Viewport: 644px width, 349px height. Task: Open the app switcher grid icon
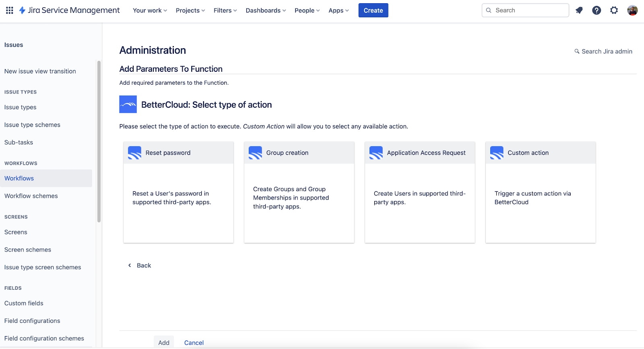point(10,10)
